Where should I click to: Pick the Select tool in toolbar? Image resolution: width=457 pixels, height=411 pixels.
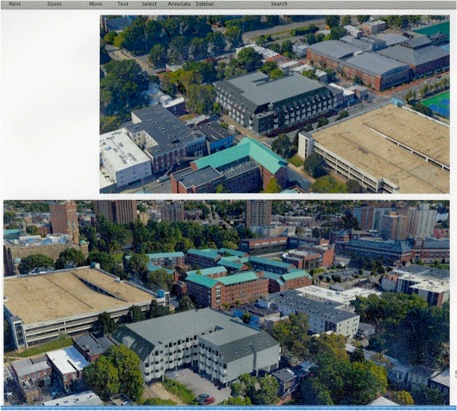(x=149, y=4)
